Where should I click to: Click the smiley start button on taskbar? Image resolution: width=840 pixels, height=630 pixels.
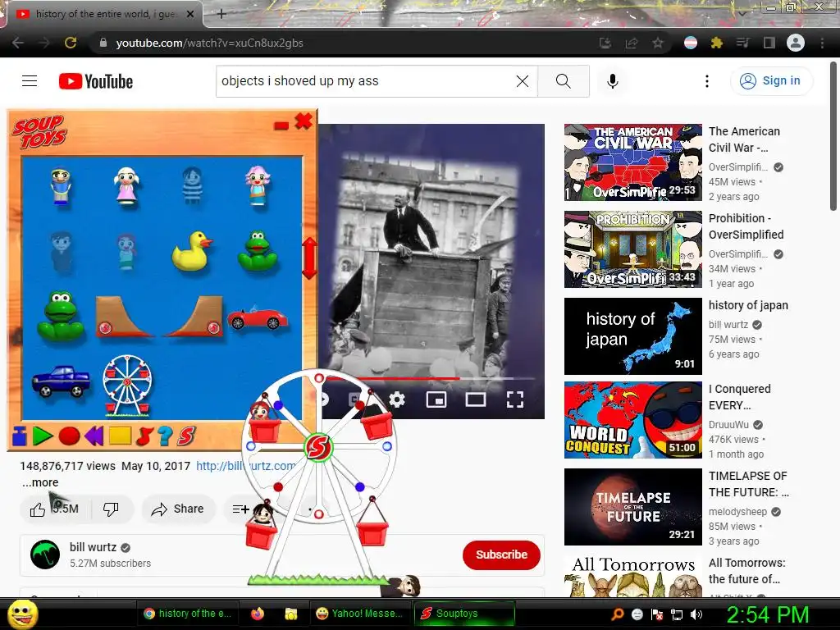(x=23, y=614)
